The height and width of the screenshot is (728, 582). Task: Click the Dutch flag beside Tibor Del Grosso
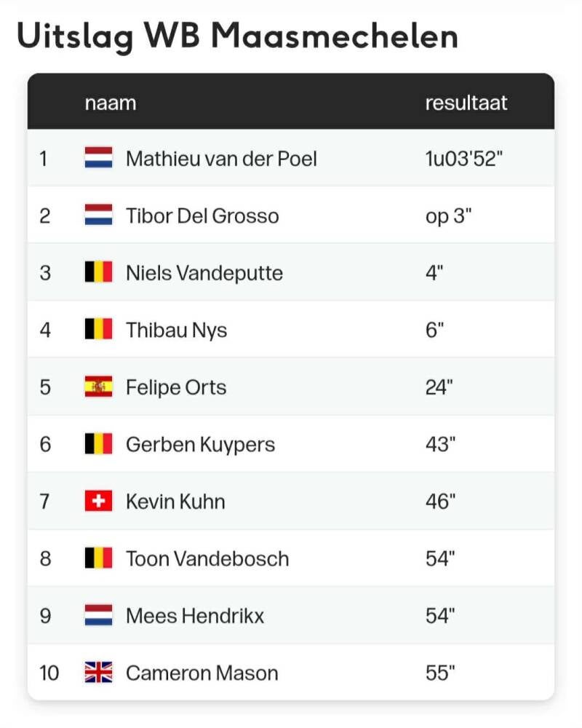[98, 215]
